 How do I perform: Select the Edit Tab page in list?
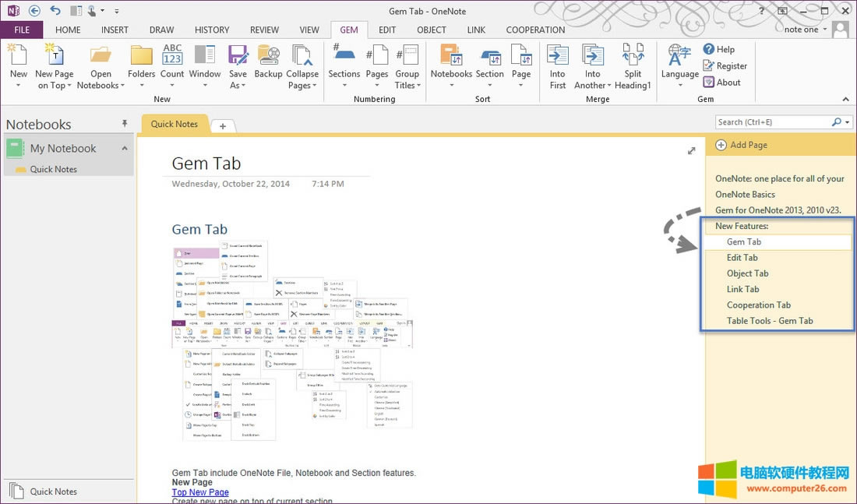click(742, 258)
